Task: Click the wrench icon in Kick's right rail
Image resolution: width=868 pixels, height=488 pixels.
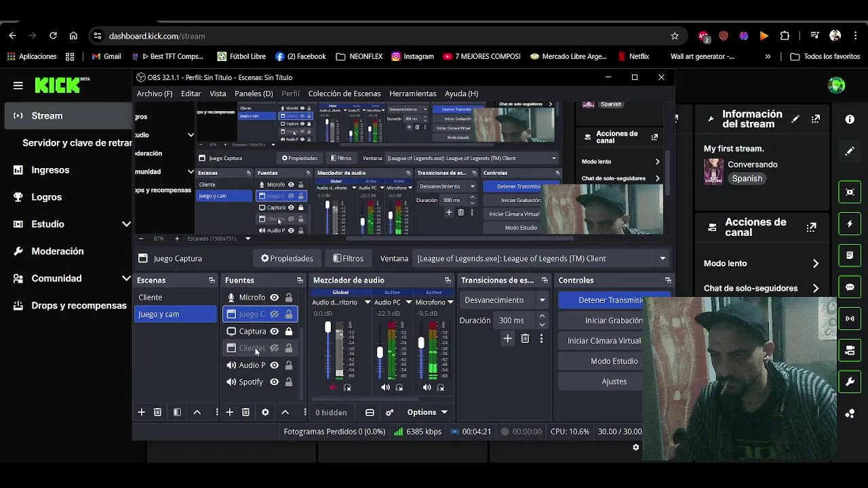Action: click(850, 382)
